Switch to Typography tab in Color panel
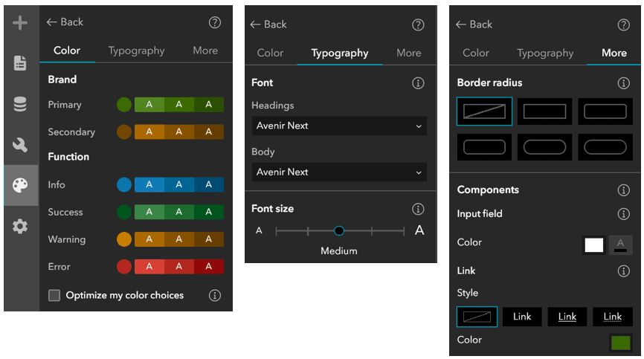The width and height of the screenshot is (644, 359). click(136, 51)
